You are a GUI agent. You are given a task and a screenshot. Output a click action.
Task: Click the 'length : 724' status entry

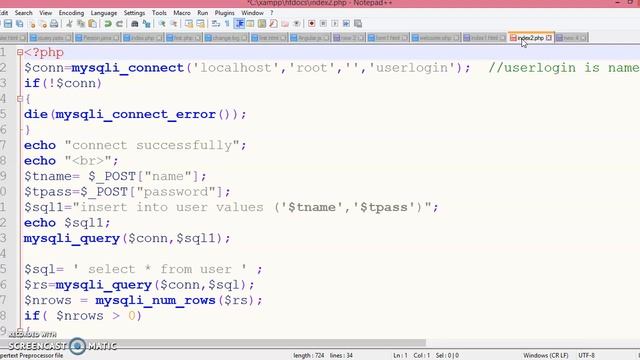[x=309, y=356]
